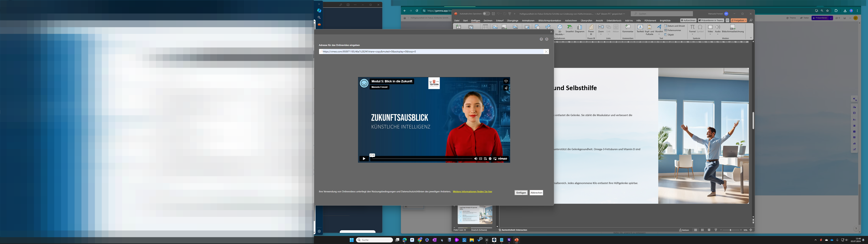Screen dimensions: 868x244
Task: Open the Übergänge ribbon tab
Action: click(x=512, y=21)
